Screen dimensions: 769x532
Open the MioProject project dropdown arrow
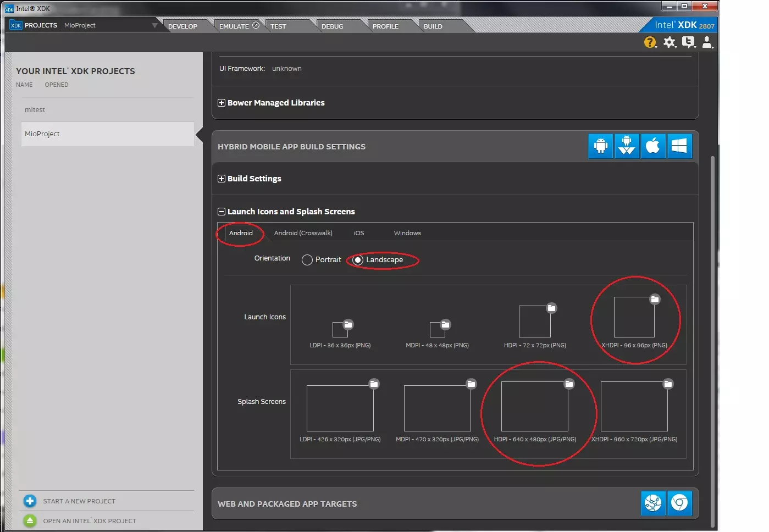point(154,25)
